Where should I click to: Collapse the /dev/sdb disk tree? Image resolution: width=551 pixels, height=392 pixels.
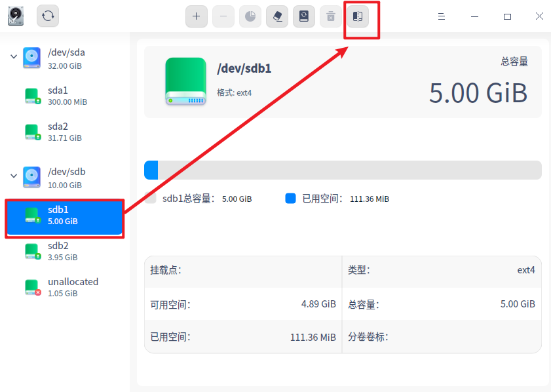click(x=14, y=176)
